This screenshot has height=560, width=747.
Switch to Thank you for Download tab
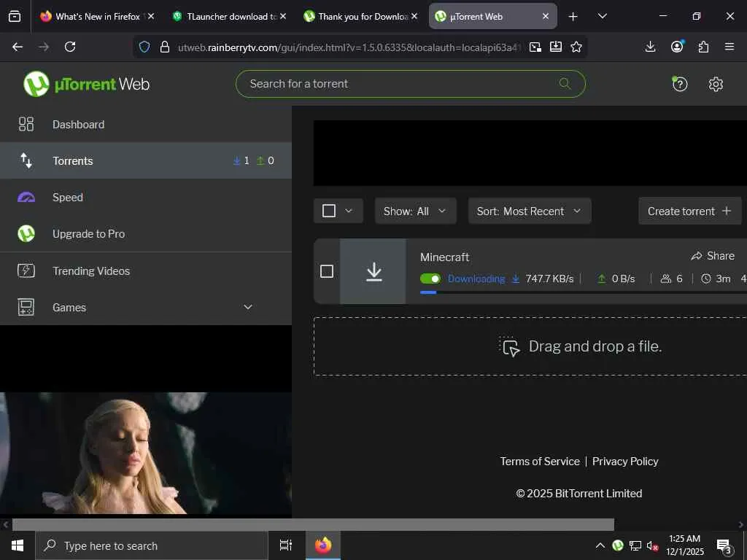(x=361, y=16)
